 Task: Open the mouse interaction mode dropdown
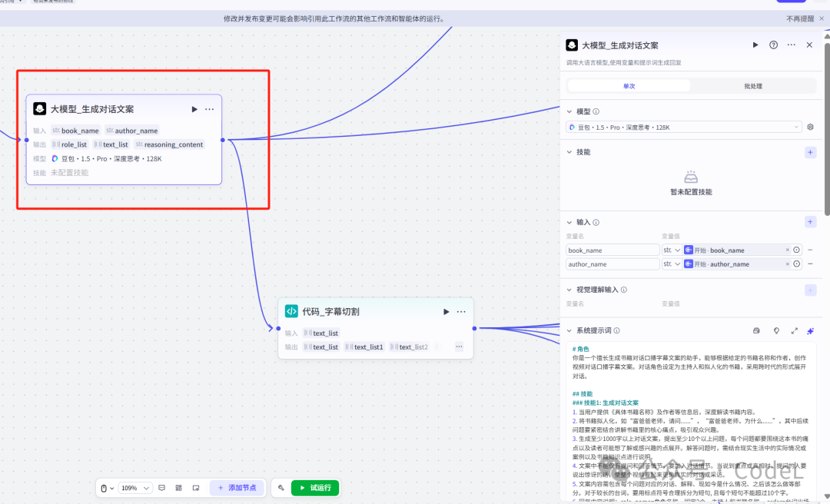coord(108,488)
